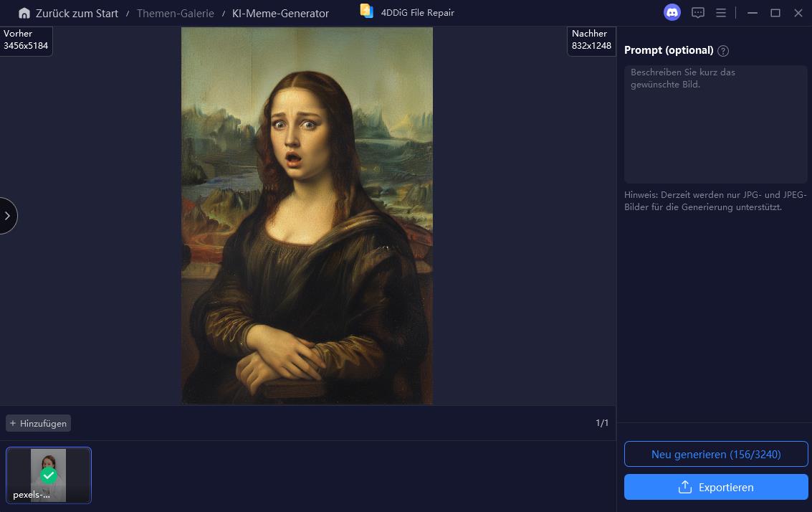This screenshot has width=812, height=512.
Task: Open 4DDiG File Repair from title bar
Action: (417, 12)
